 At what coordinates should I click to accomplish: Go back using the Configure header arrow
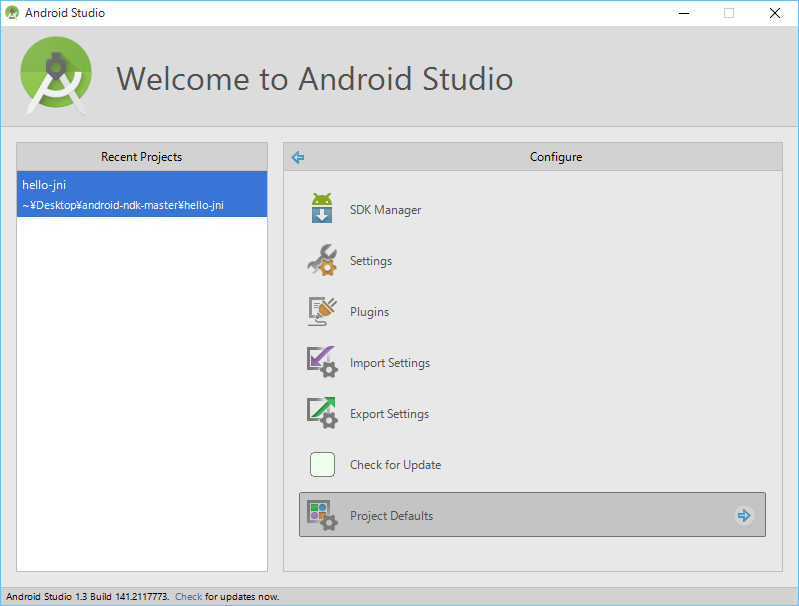coord(297,157)
